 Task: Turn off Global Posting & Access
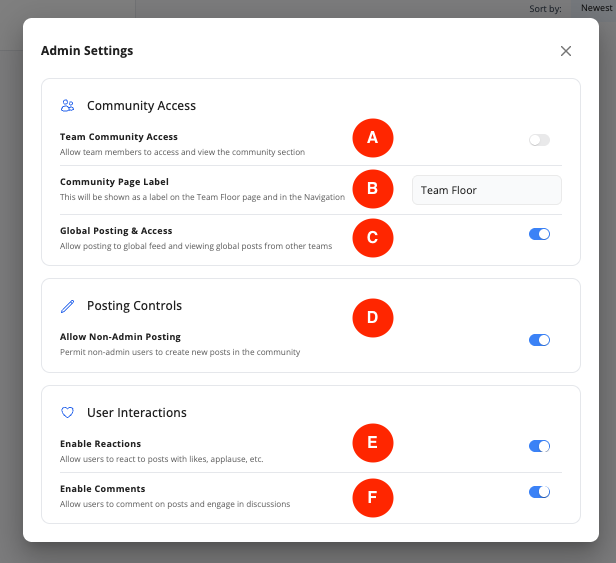pyautogui.click(x=539, y=234)
